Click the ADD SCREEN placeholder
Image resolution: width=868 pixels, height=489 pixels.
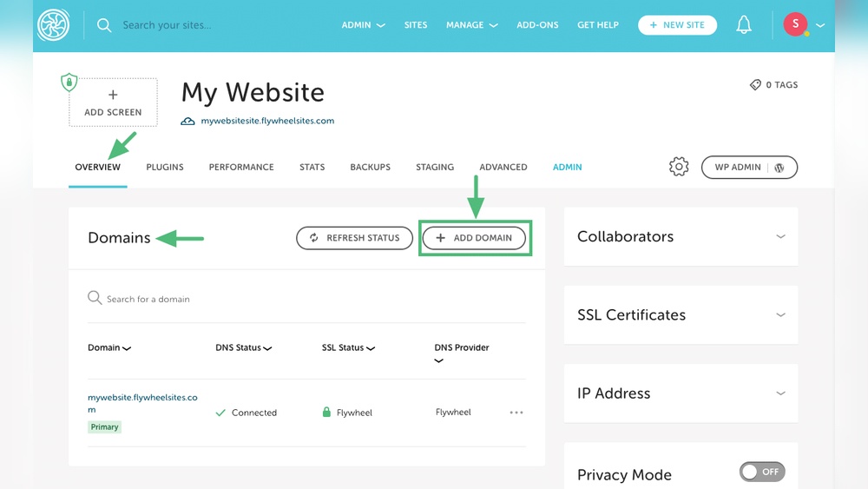tap(113, 102)
